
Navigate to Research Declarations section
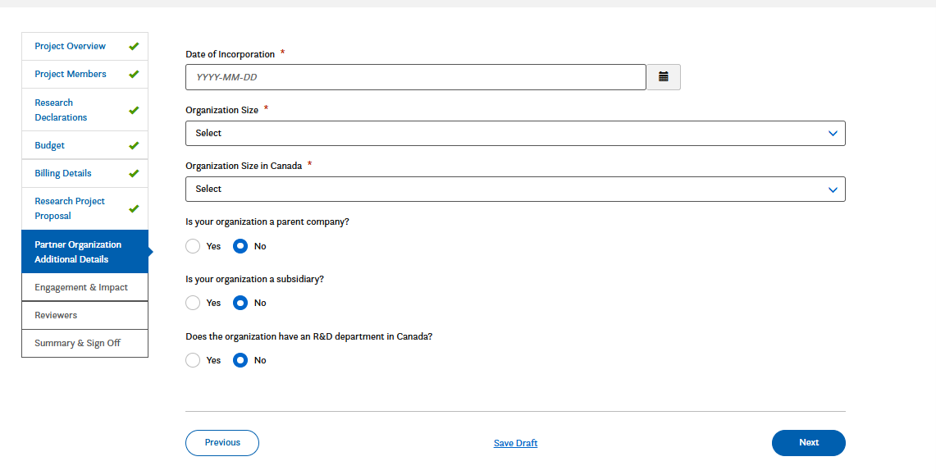[85, 110]
